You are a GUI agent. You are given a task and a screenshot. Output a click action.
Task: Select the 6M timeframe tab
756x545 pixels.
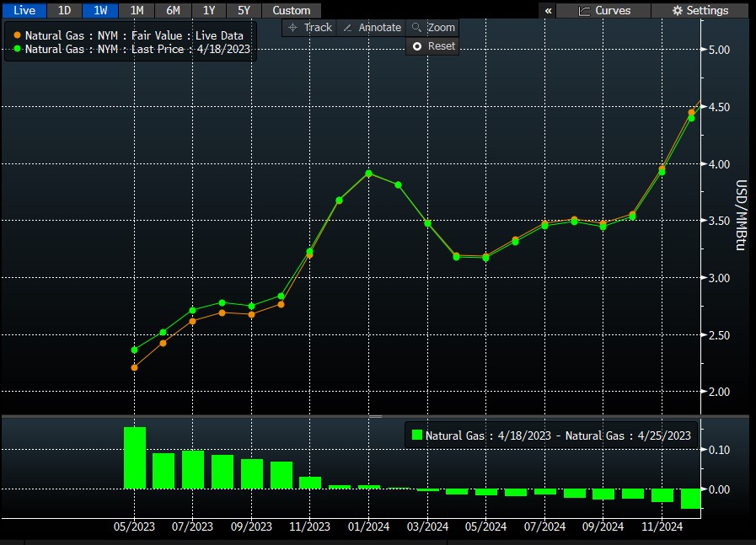point(172,11)
